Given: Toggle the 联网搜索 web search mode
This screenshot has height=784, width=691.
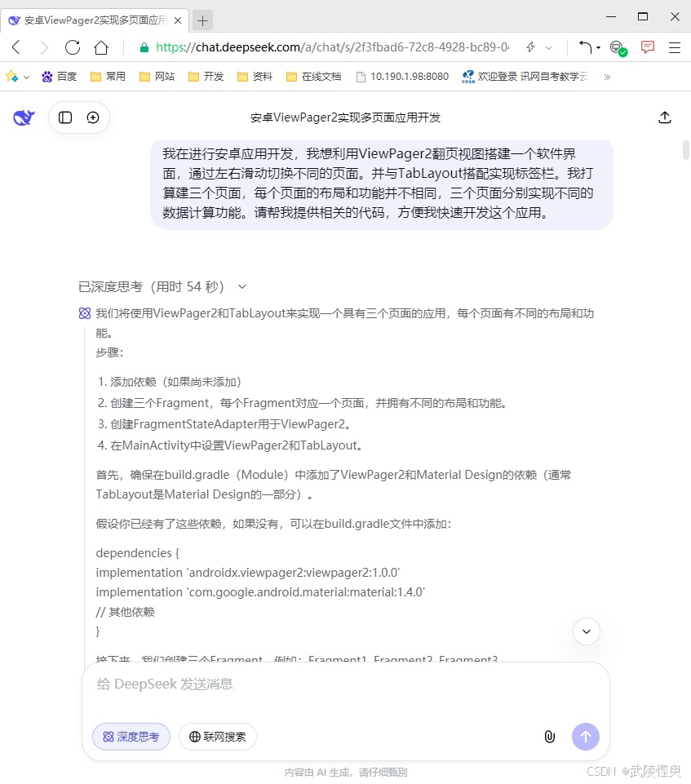Looking at the screenshot, I should point(218,737).
